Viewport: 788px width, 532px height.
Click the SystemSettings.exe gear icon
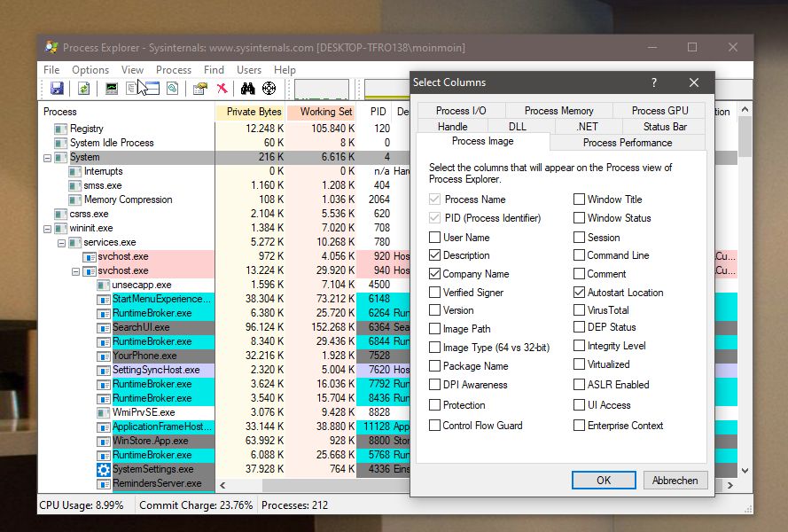point(104,470)
